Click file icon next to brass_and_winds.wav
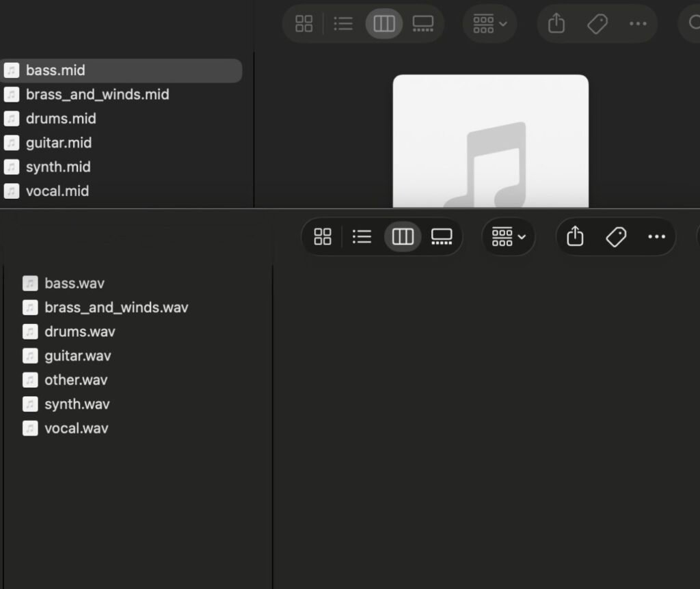The image size is (700, 589). click(x=30, y=307)
